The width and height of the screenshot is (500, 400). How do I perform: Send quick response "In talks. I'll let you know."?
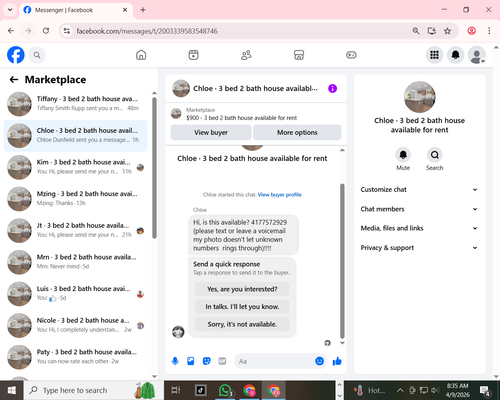point(242,307)
